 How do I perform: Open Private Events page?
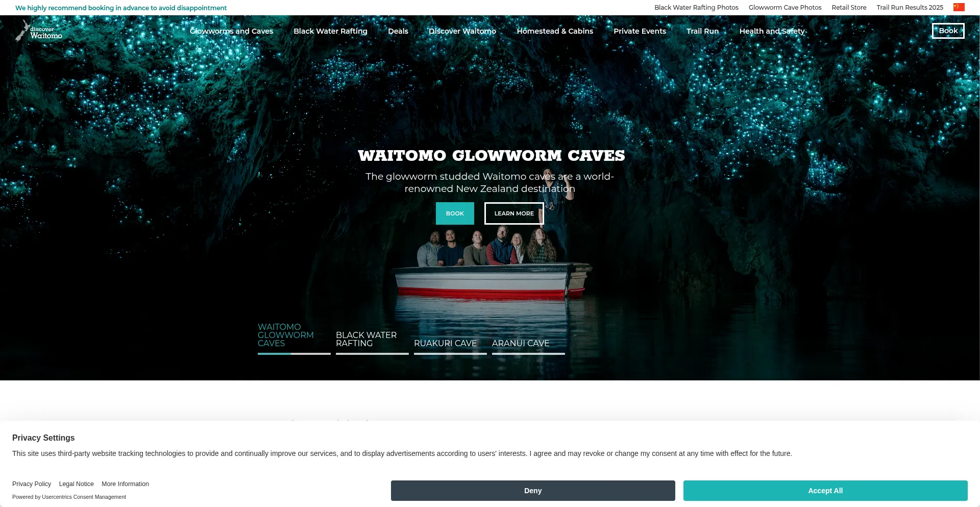(x=640, y=31)
